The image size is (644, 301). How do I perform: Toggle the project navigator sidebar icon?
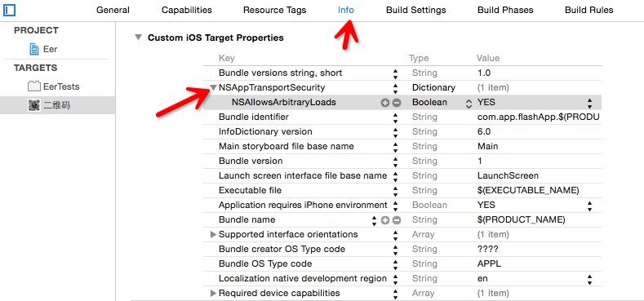point(9,10)
